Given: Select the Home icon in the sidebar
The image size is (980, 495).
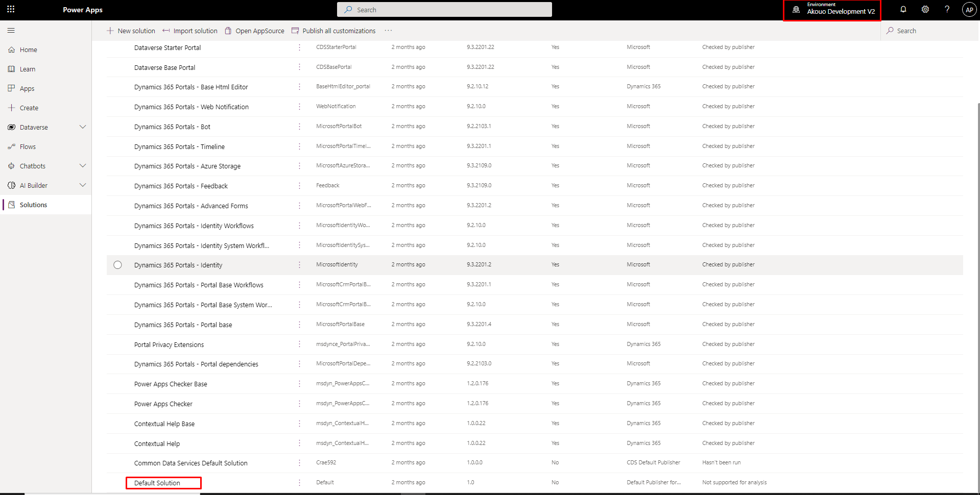Looking at the screenshot, I should pyautogui.click(x=28, y=49).
